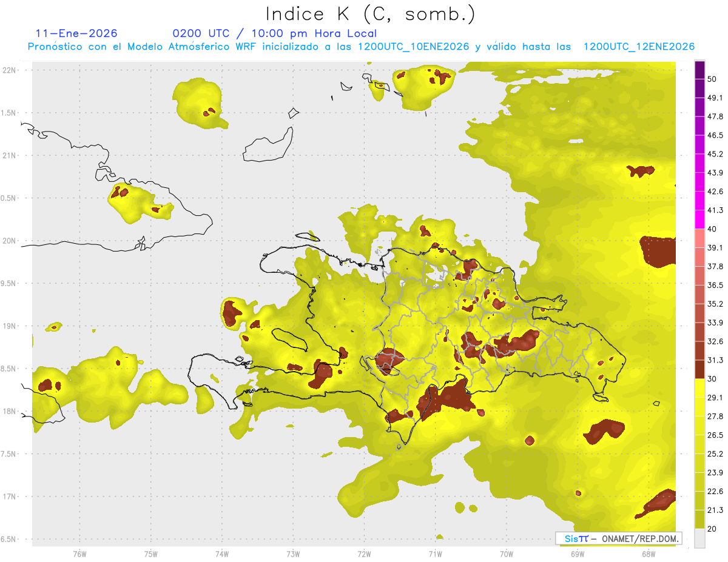Click the legend value '42.6'
Screen dimensions: 728x562
pyautogui.click(x=715, y=192)
